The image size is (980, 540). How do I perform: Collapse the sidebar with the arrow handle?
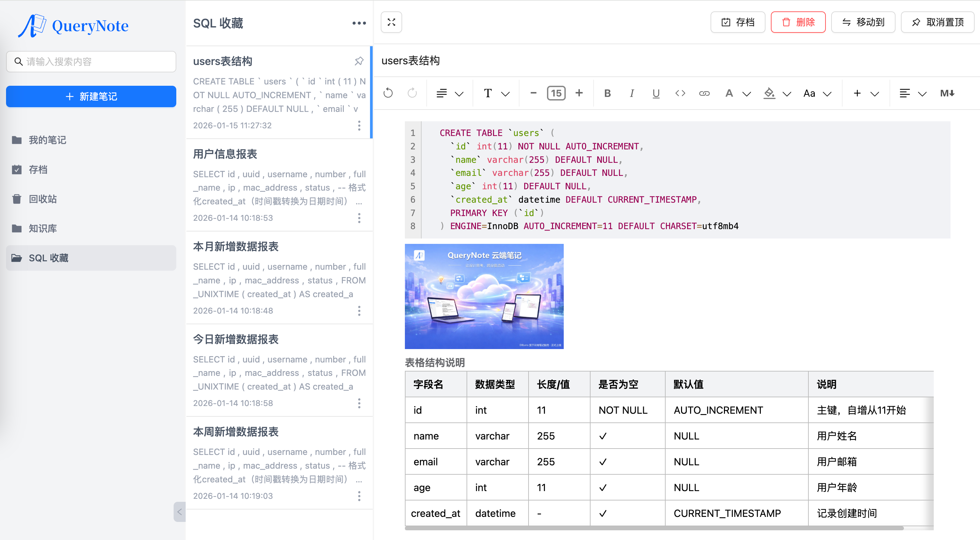tap(179, 512)
